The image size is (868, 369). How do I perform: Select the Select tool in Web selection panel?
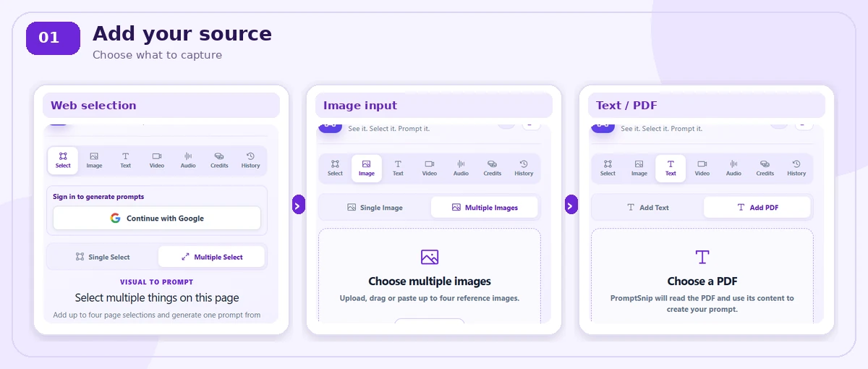tap(63, 160)
